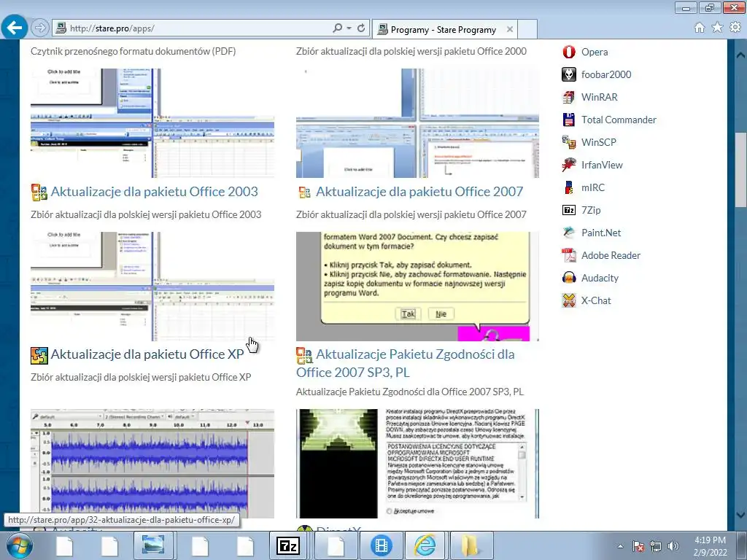Click the browser Forward arrow
Image resolution: width=747 pixels, height=560 pixels.
pos(40,28)
